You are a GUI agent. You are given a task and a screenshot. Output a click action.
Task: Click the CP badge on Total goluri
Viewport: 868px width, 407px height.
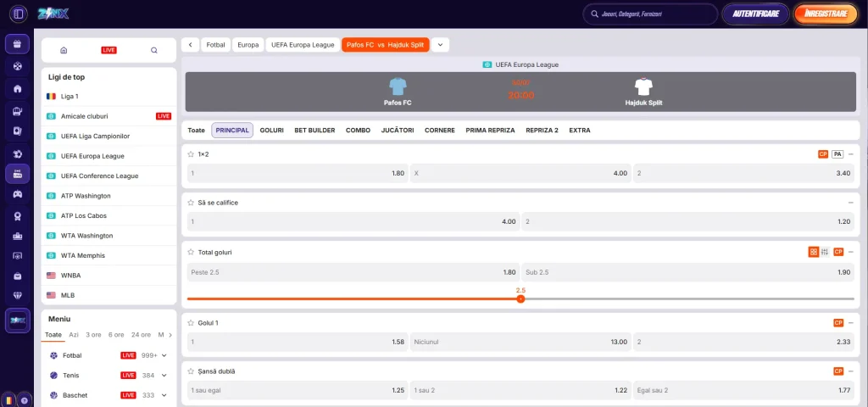pos(838,252)
